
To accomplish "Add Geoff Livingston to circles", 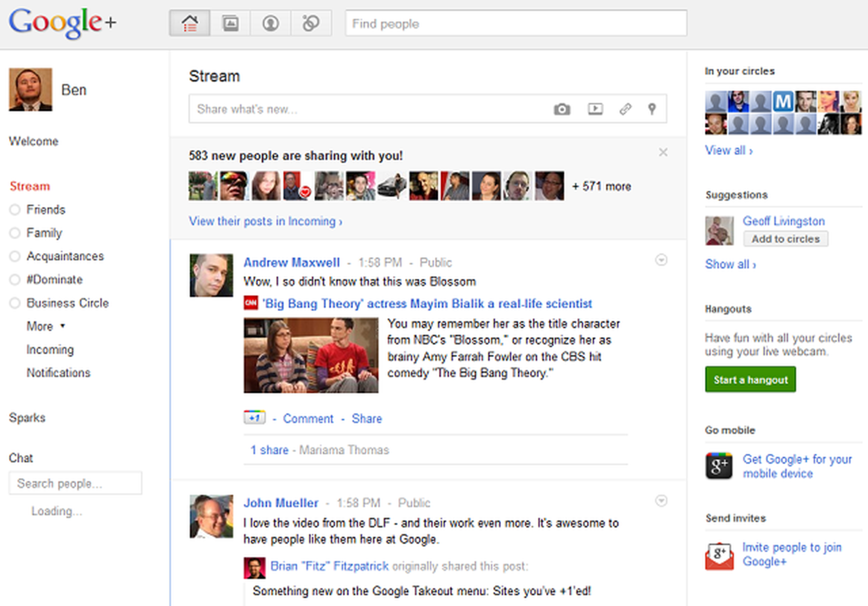I will tap(785, 239).
